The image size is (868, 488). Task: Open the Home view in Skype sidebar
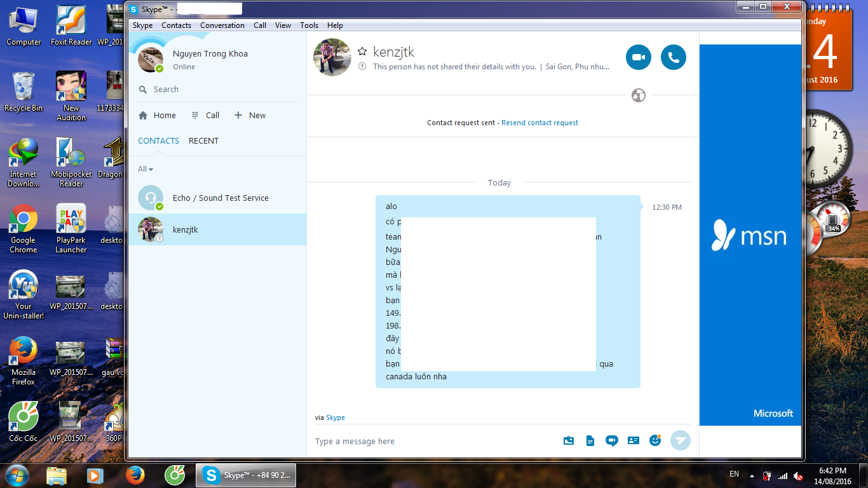click(x=157, y=116)
